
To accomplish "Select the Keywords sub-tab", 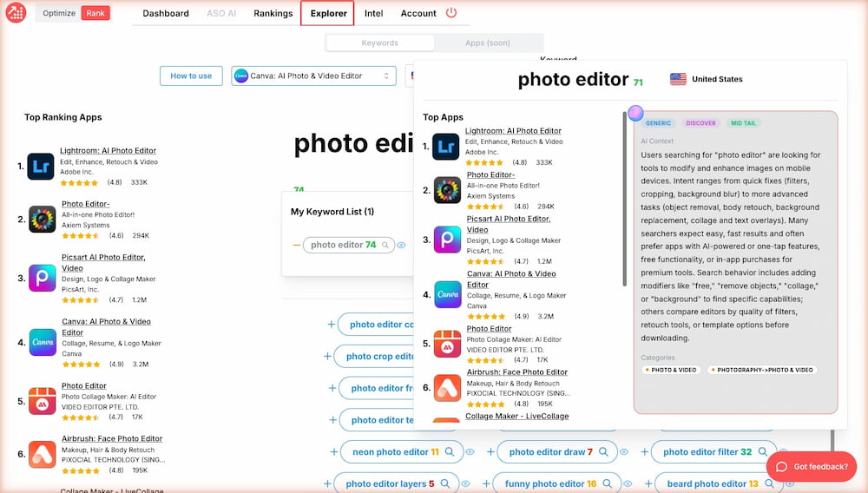I will pyautogui.click(x=380, y=43).
